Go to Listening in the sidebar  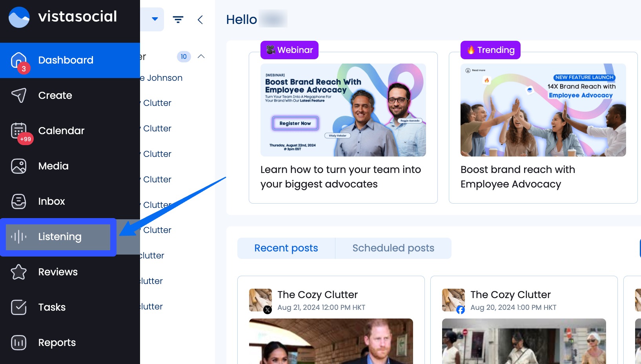(x=60, y=237)
